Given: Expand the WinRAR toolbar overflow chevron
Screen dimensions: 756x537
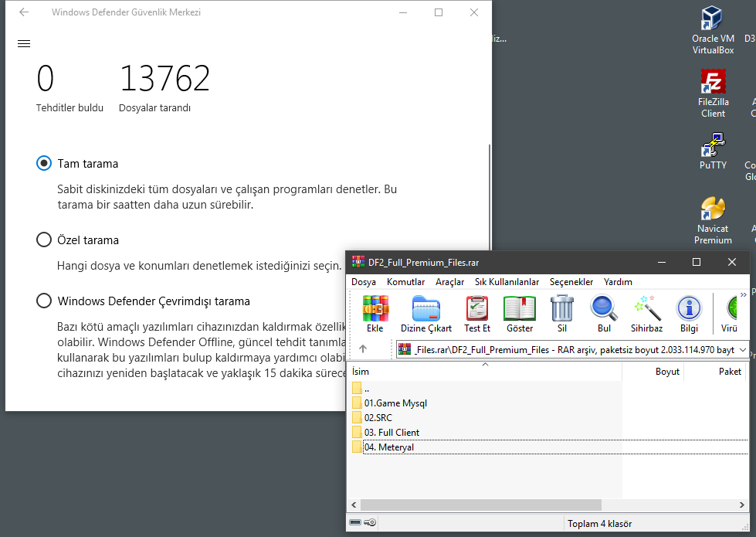Looking at the screenshot, I should point(744,294).
